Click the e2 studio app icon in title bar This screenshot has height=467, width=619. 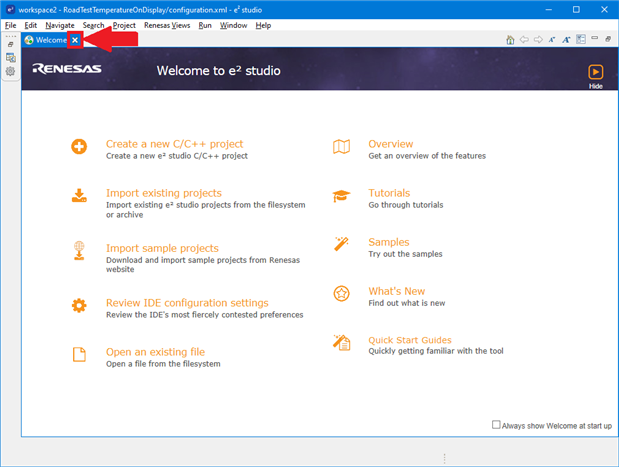10,9
